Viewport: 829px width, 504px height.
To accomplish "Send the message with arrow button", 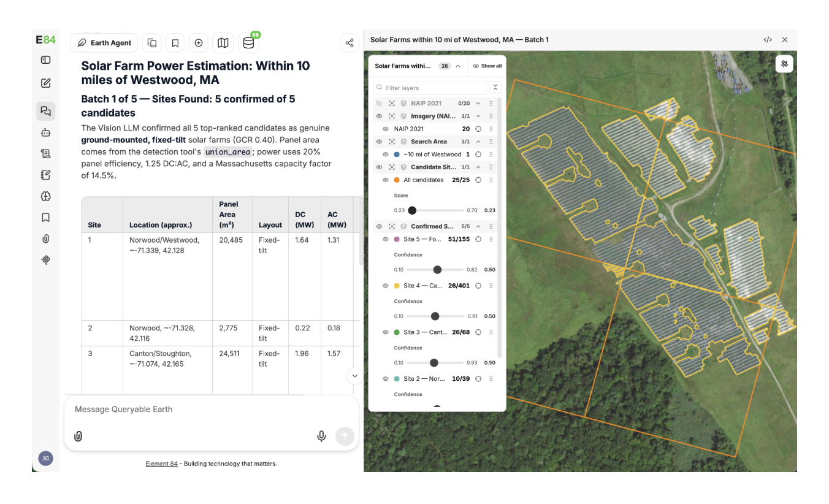I will 345,436.
